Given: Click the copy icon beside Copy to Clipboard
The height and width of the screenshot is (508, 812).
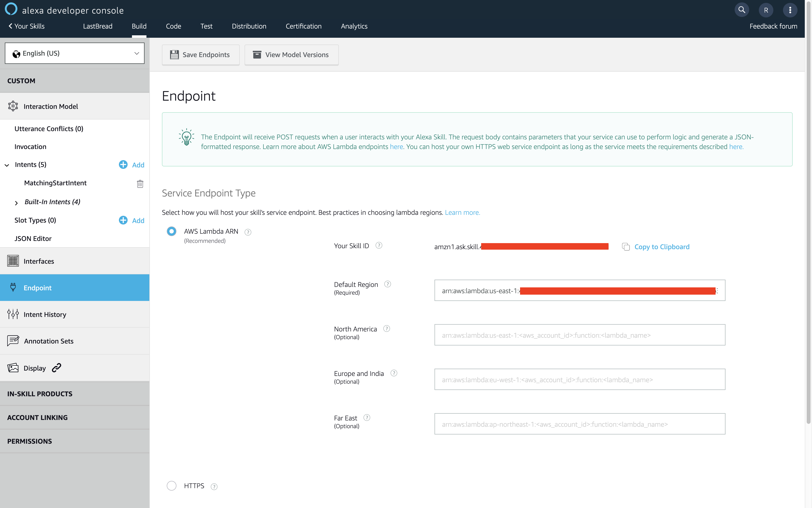Looking at the screenshot, I should [x=625, y=247].
